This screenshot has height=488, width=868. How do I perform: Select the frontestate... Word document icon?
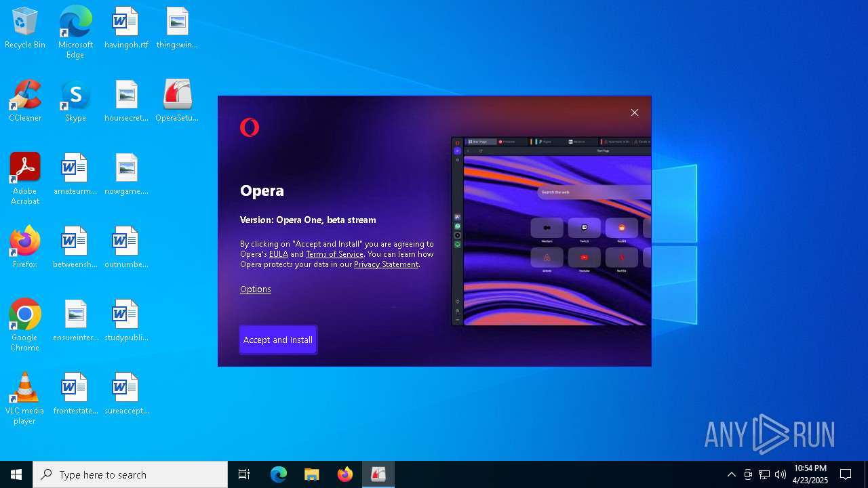[x=75, y=394]
